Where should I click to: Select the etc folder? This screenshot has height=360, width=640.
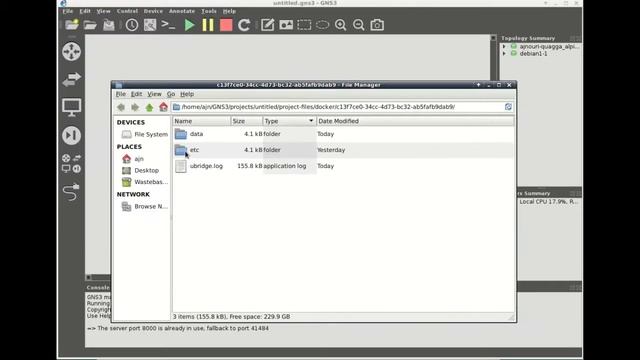(194, 150)
